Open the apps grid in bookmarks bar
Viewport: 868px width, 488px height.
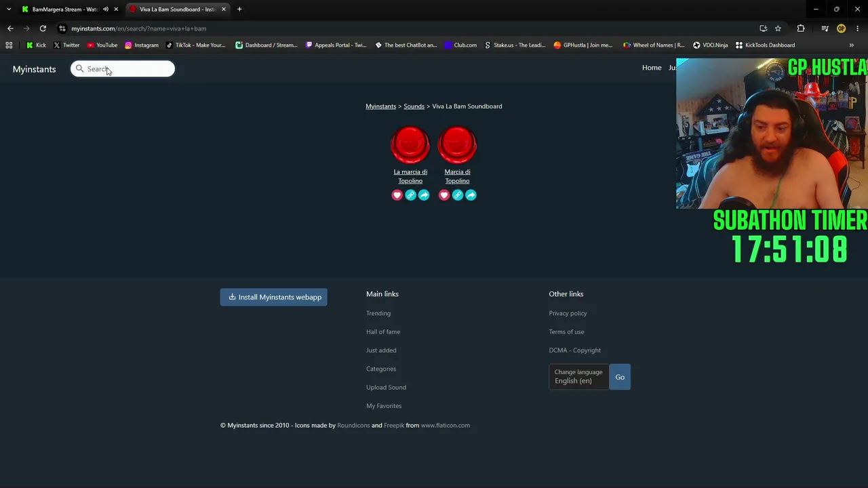(9, 45)
